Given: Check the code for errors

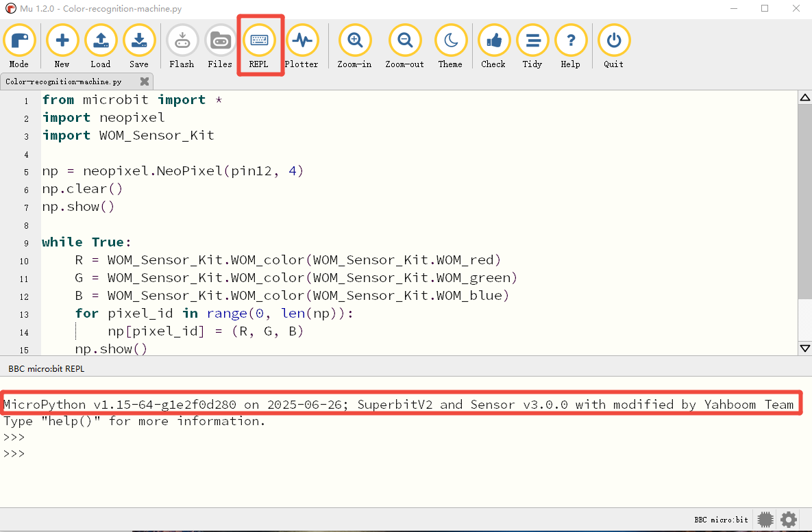Looking at the screenshot, I should click(x=493, y=46).
